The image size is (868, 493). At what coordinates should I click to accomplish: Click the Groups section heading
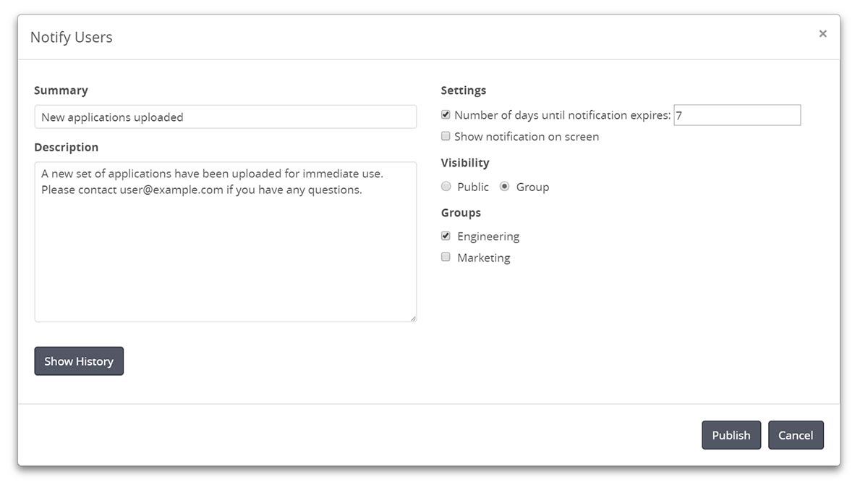point(461,213)
